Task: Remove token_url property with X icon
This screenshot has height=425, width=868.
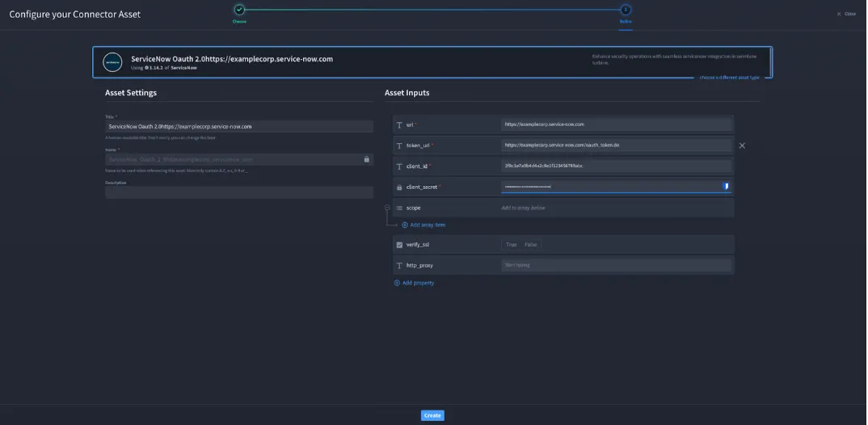Action: [x=743, y=145]
